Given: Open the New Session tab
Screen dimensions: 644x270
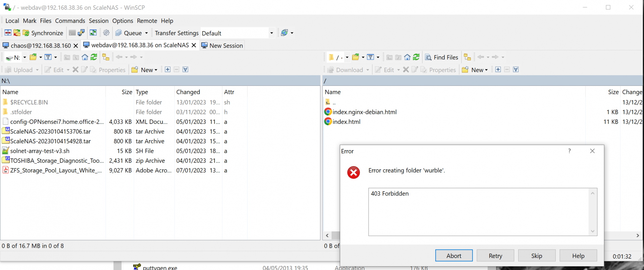Looking at the screenshot, I should click(222, 45).
